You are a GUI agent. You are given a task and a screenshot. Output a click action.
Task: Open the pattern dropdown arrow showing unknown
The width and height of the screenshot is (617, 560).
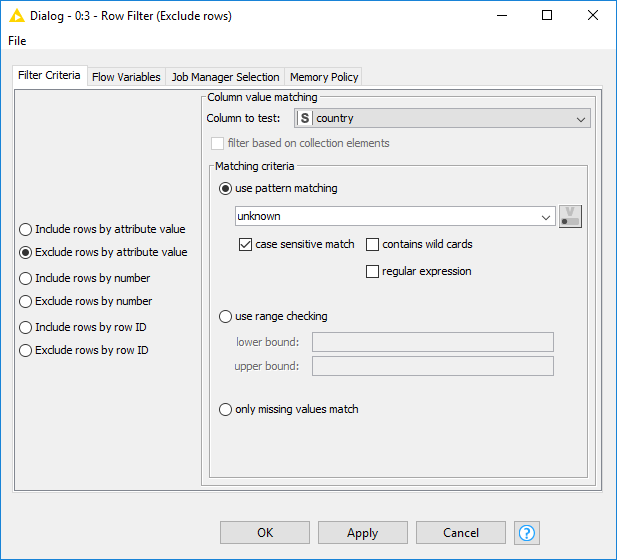coord(545,217)
